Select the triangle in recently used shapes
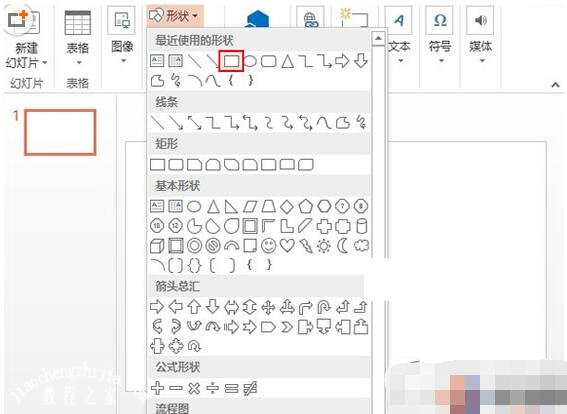567x414 pixels. (x=287, y=61)
